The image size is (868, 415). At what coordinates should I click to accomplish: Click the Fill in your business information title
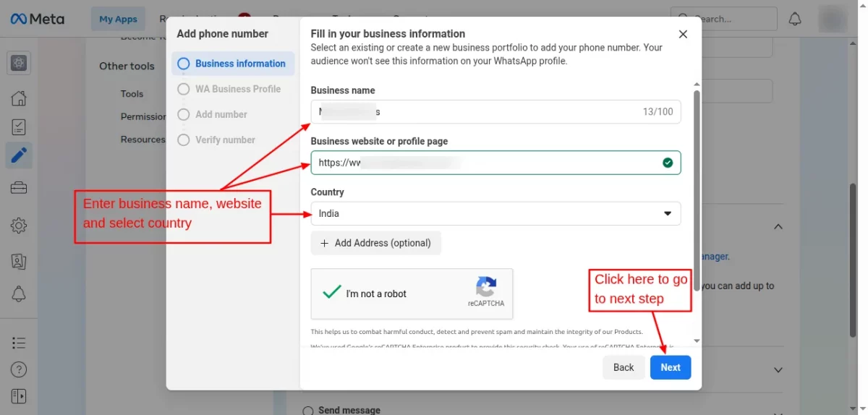point(388,34)
